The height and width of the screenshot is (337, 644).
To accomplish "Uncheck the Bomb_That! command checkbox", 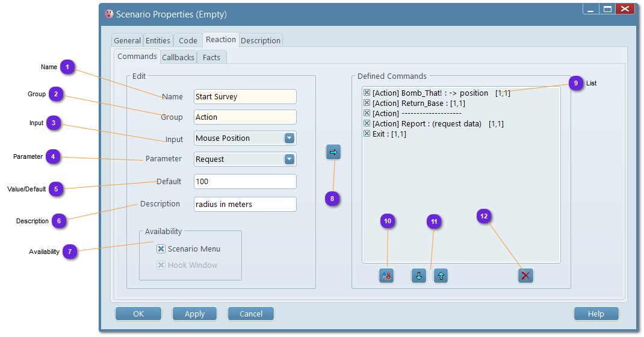I will click(x=367, y=93).
